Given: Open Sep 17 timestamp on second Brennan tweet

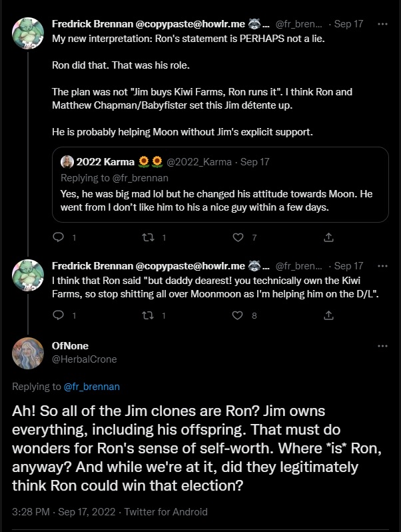Looking at the screenshot, I should pos(349,265).
